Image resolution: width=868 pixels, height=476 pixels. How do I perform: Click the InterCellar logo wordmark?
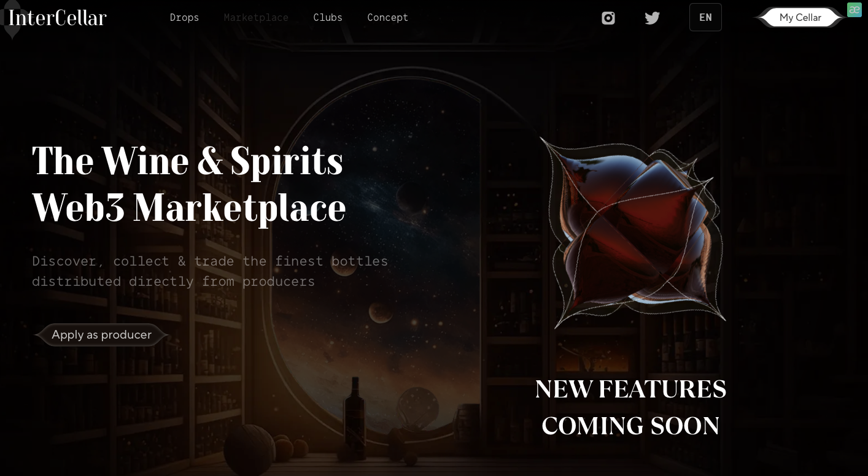(x=58, y=17)
